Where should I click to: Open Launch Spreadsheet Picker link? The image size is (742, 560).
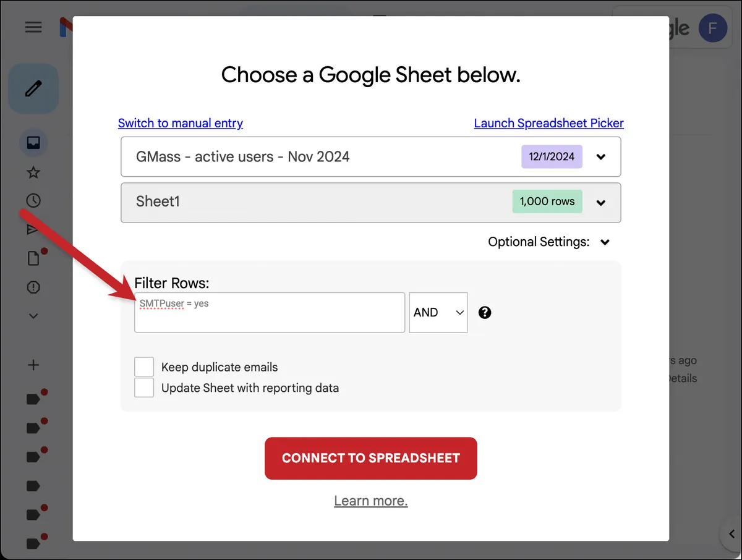click(x=548, y=123)
